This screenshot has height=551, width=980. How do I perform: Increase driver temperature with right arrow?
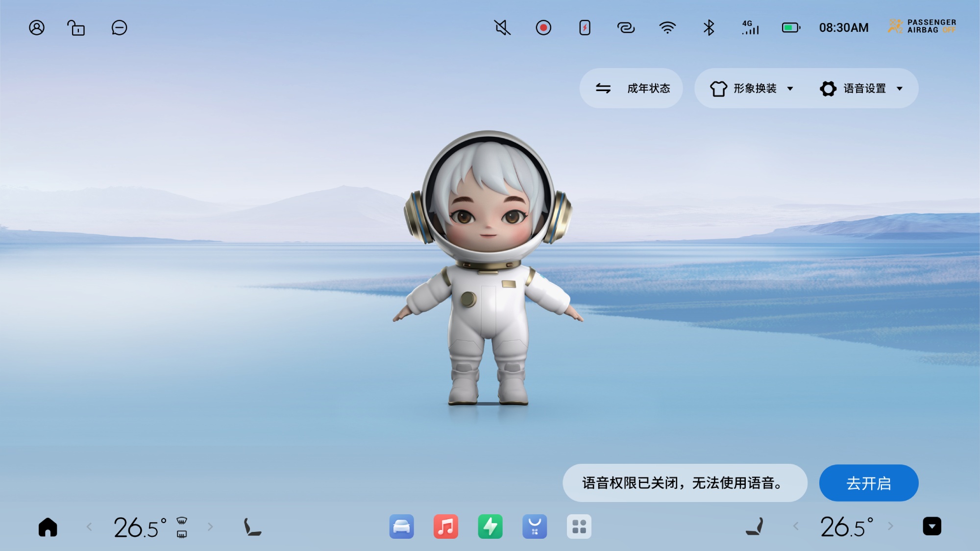click(x=210, y=527)
